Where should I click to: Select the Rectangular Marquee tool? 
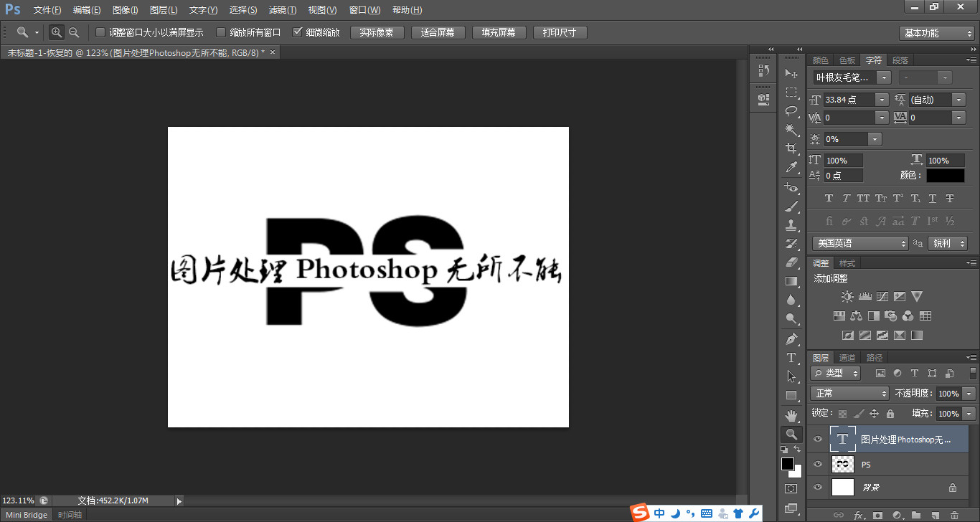point(791,92)
